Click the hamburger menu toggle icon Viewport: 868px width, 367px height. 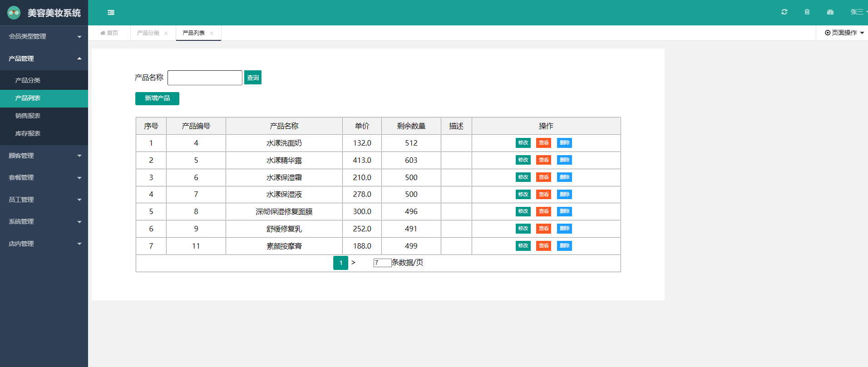(x=111, y=13)
